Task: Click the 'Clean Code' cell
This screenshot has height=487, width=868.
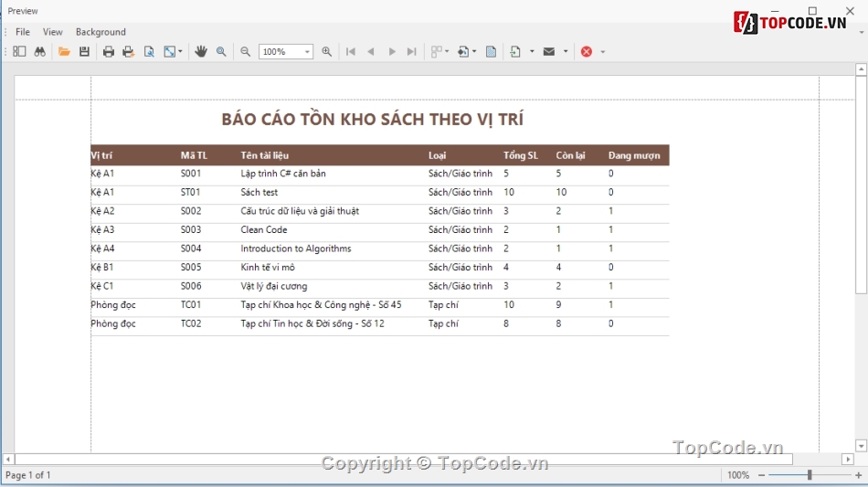Action: 263,229
